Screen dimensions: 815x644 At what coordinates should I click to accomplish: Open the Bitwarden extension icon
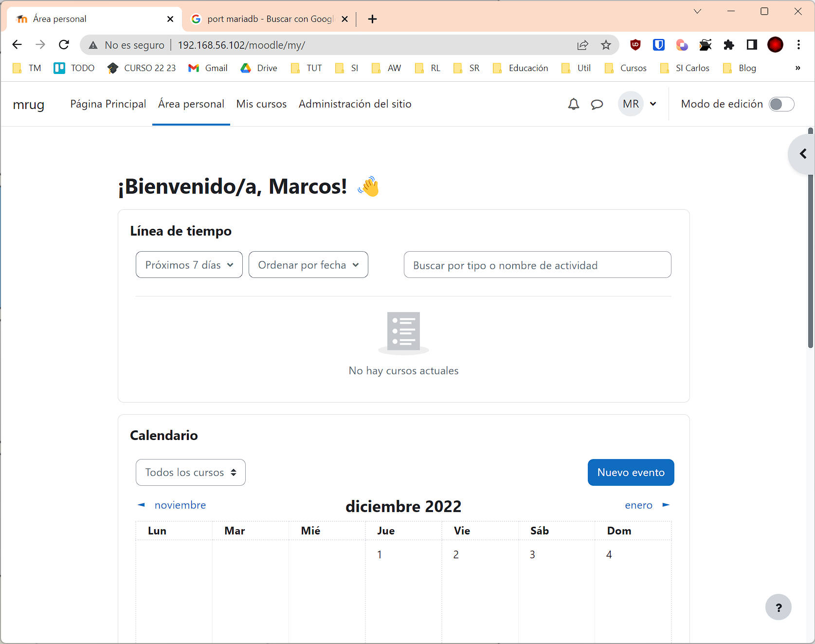coord(658,45)
